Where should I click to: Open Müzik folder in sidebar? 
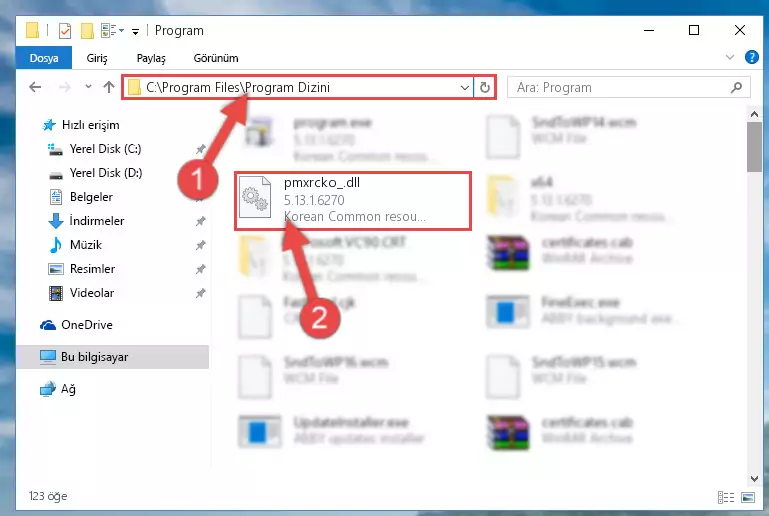86,245
